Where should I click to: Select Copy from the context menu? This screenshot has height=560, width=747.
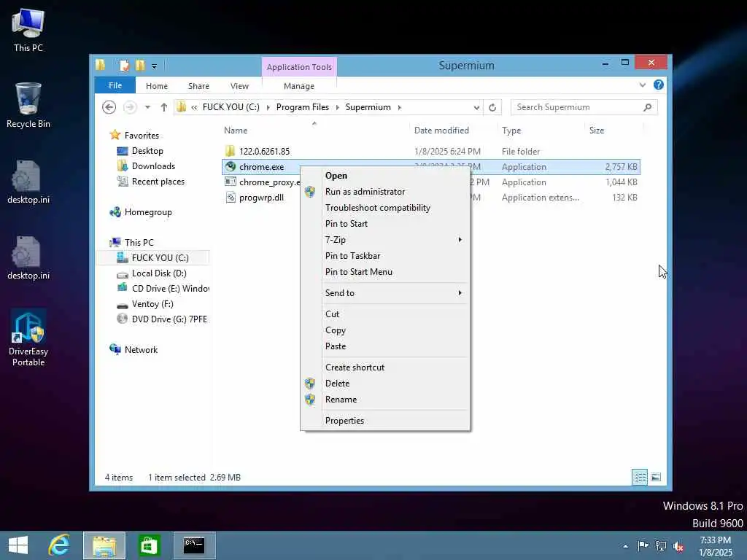click(336, 330)
